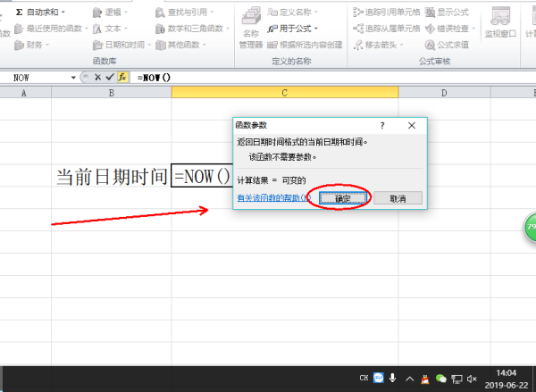This screenshot has width=536, height=392.
Task: Click 根据所选内容创建 in defined names
Action: pyautogui.click(x=306, y=45)
